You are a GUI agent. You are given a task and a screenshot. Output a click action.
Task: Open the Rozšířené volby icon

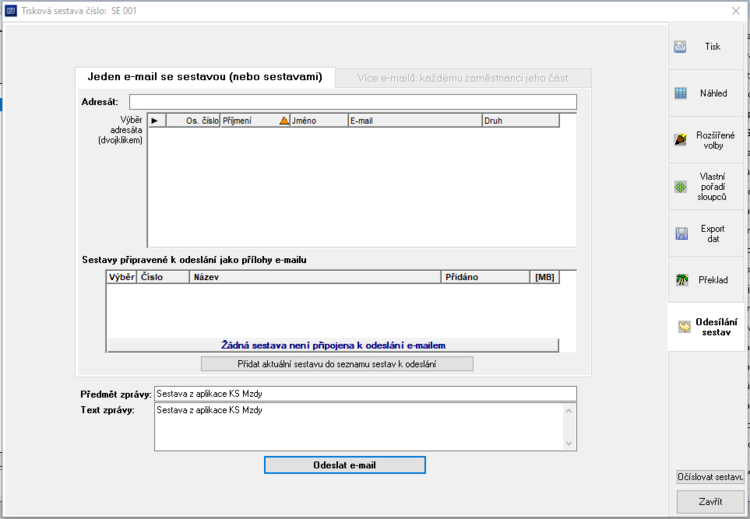click(x=680, y=140)
